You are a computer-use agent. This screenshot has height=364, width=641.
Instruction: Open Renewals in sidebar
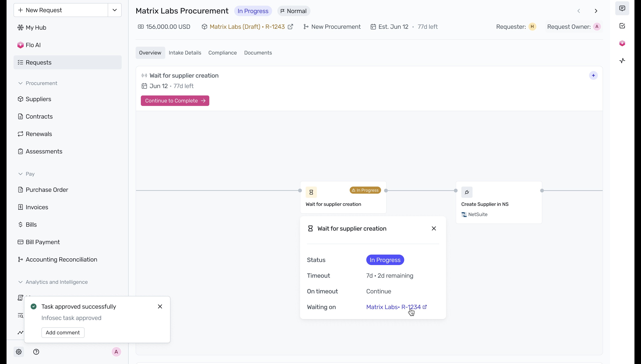(68, 134)
